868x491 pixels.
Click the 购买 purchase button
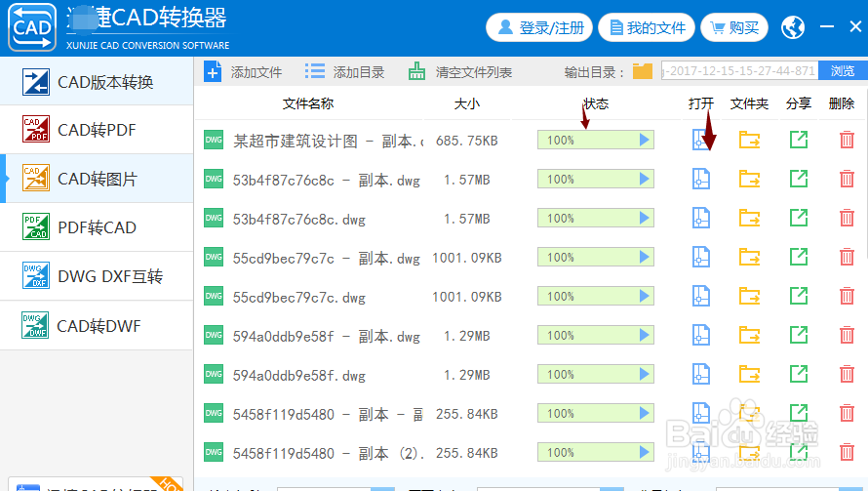point(734,27)
